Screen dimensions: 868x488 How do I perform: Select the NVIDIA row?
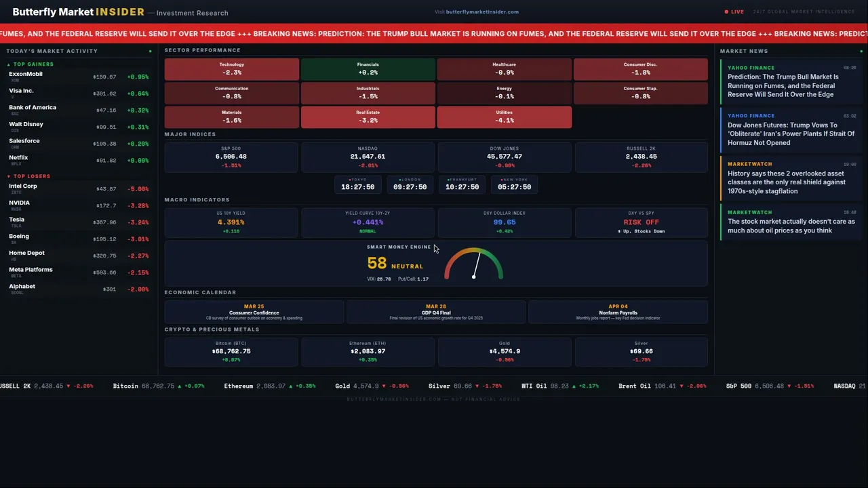[x=79, y=205]
